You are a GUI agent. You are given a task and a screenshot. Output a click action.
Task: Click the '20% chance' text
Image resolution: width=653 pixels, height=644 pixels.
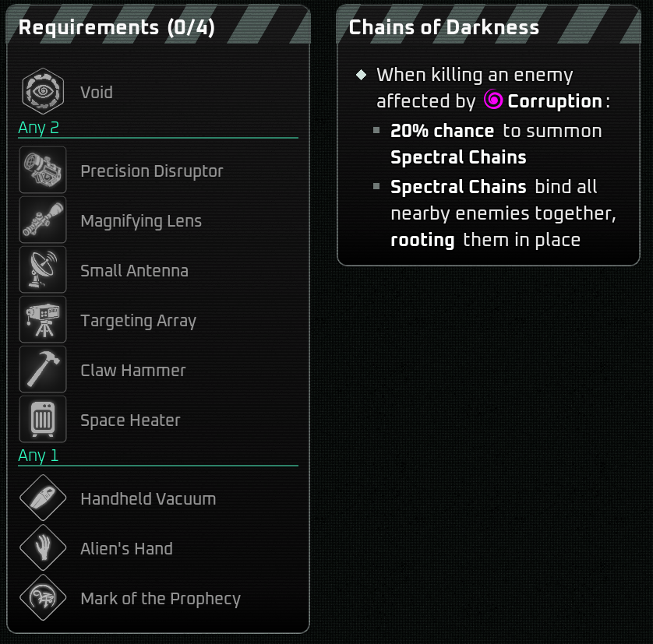pos(442,131)
